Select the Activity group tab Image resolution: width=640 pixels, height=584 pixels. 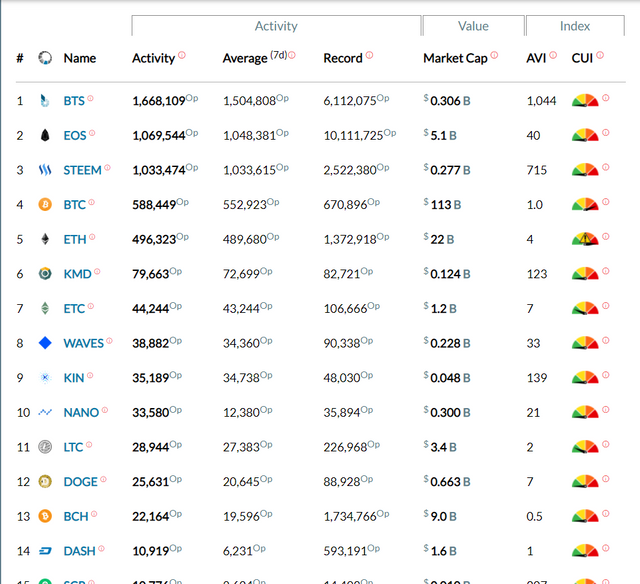276,26
